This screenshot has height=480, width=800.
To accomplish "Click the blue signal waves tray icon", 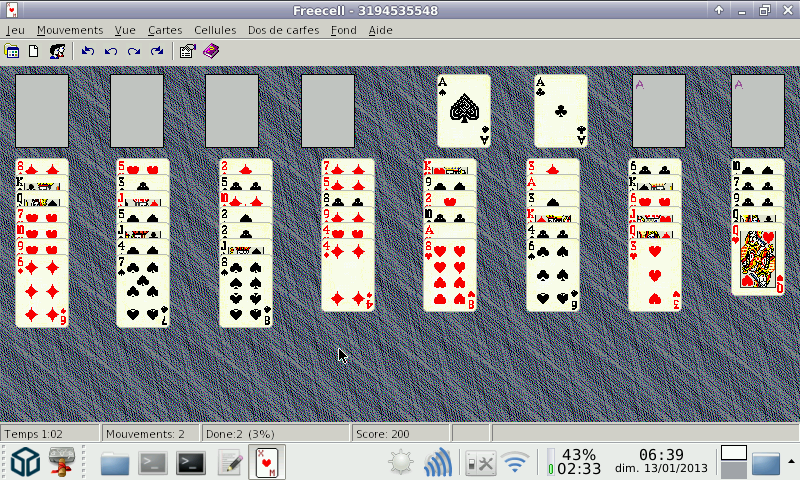I will 438,462.
